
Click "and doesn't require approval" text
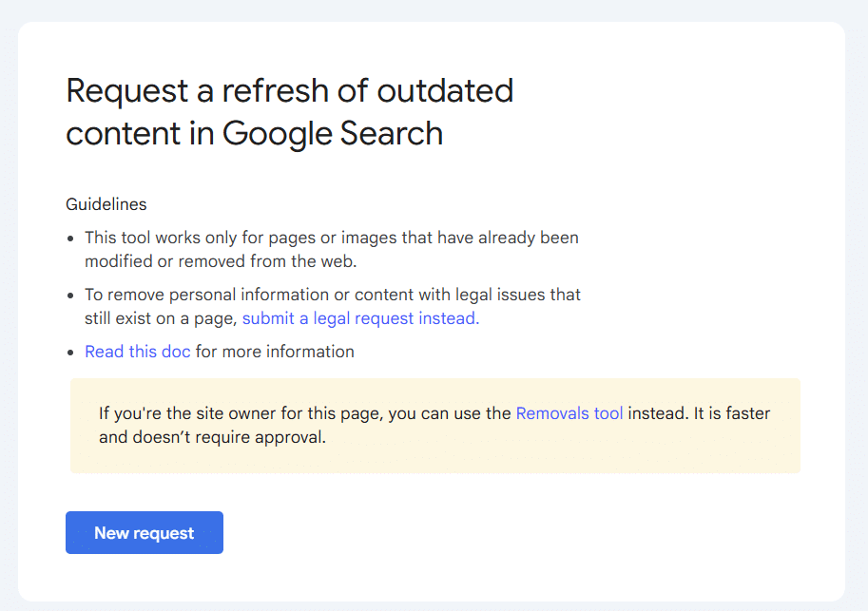[212, 438]
